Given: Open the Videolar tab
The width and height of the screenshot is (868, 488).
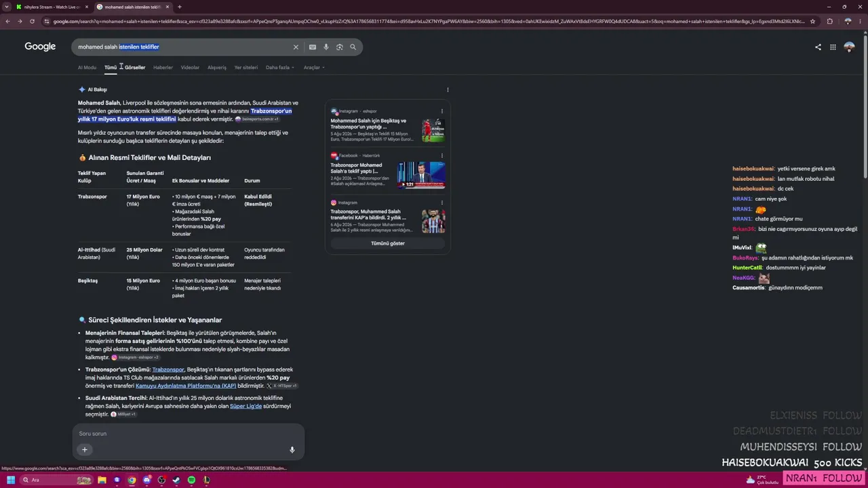Looking at the screenshot, I should tap(190, 68).
